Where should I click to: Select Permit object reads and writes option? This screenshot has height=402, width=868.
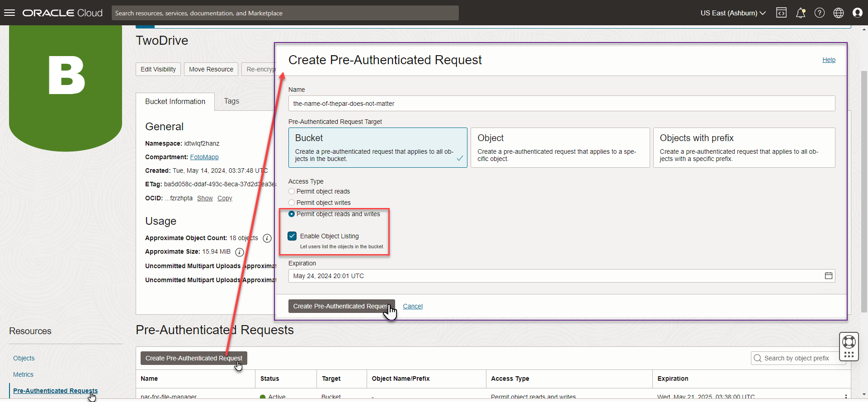coord(292,214)
